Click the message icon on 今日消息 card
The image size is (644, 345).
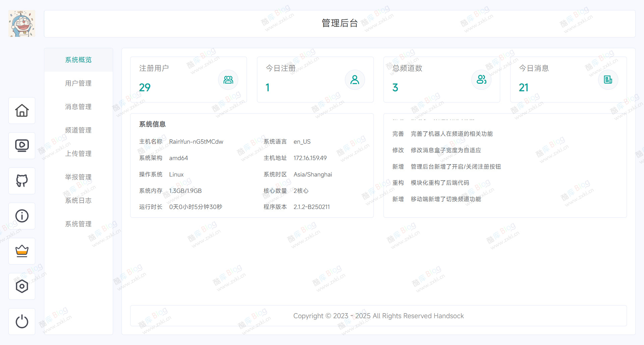[x=608, y=80]
